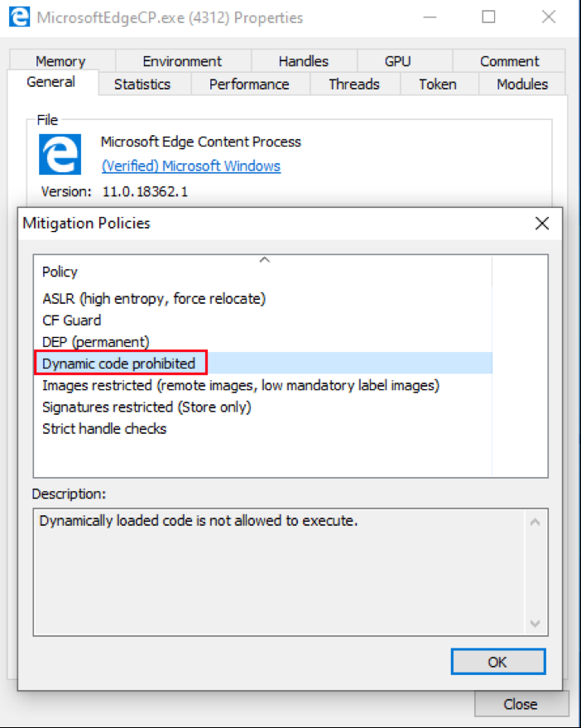Select the DEP (permanent) policy
581x728 pixels.
tap(95, 341)
